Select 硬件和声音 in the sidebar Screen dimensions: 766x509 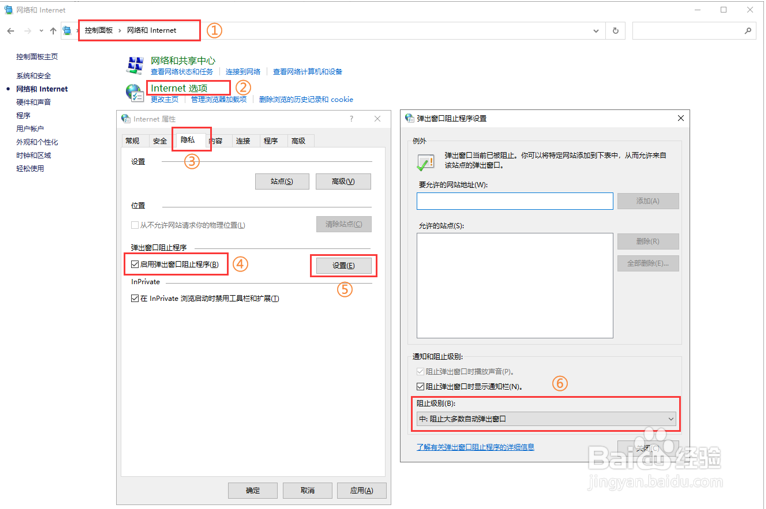33,102
